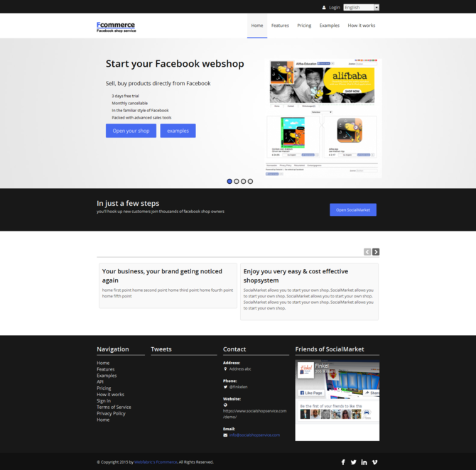
Task: Open the How it works header item
Action: point(361,26)
